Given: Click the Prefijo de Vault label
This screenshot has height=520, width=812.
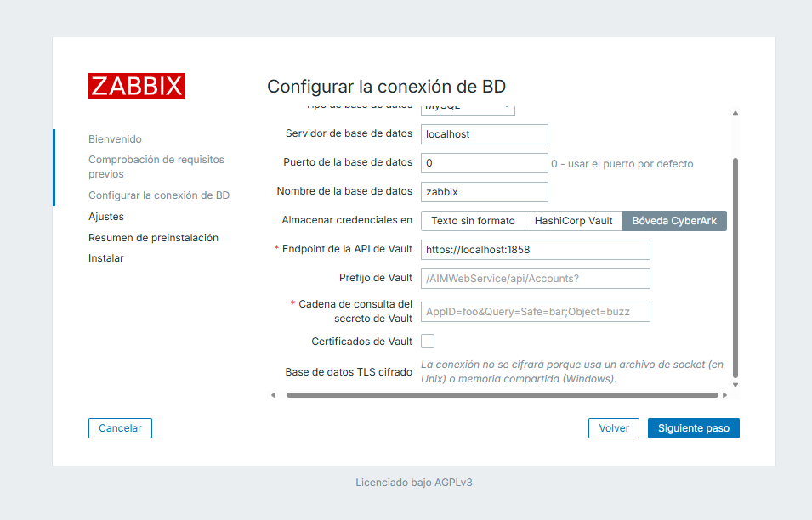Looking at the screenshot, I should click(x=376, y=279).
